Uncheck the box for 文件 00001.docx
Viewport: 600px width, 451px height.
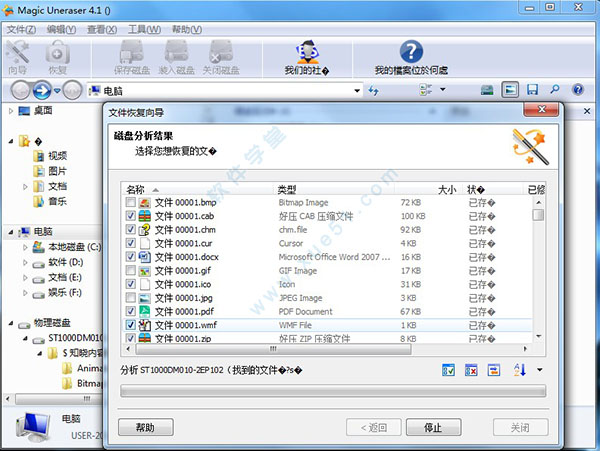[x=130, y=256]
